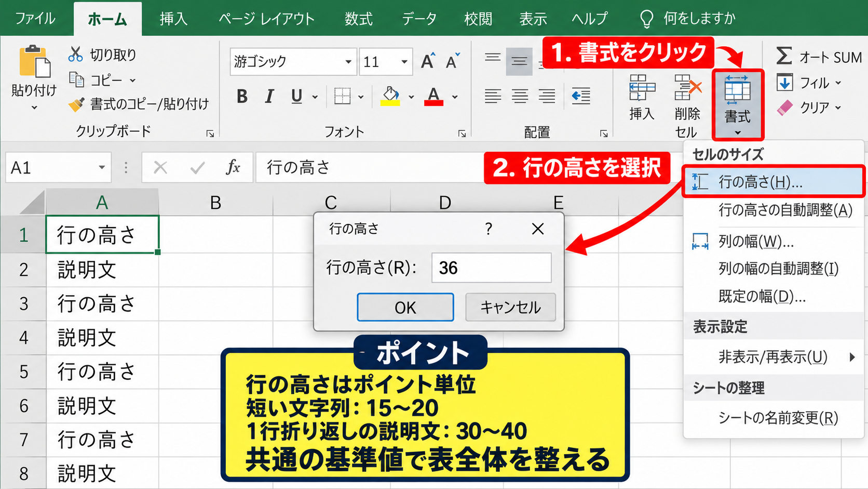Viewport: 868px width, 489px height.
Task: Click the fx insert function icon
Action: 233,167
